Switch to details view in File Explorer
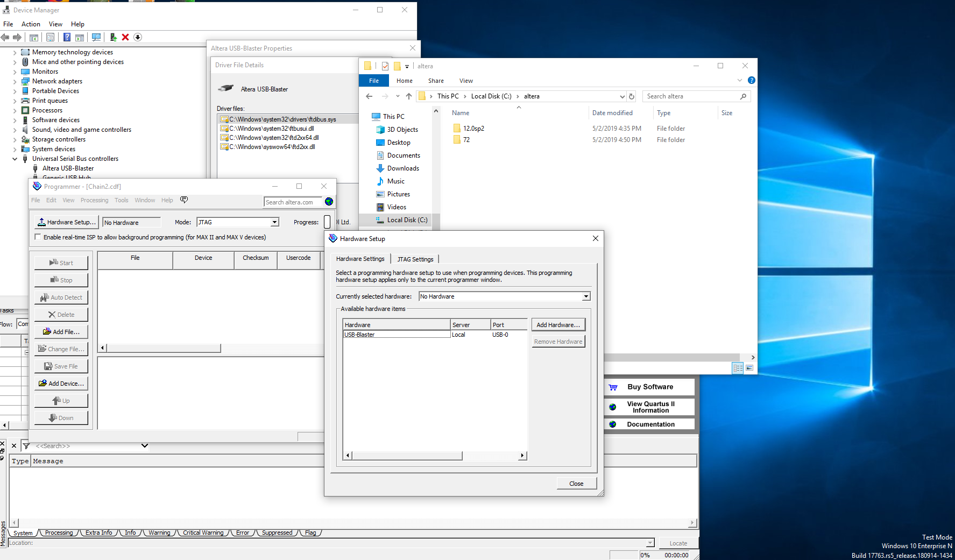 (x=738, y=368)
